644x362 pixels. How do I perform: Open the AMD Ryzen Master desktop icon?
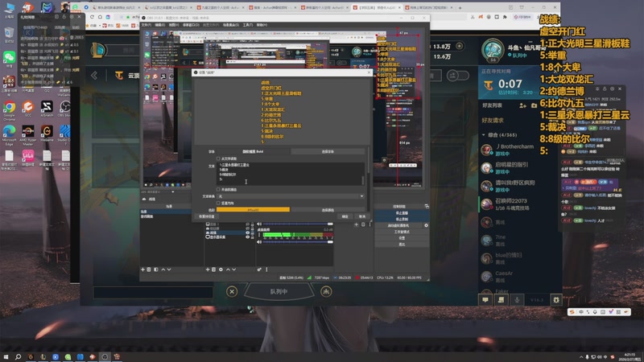[x=28, y=134]
